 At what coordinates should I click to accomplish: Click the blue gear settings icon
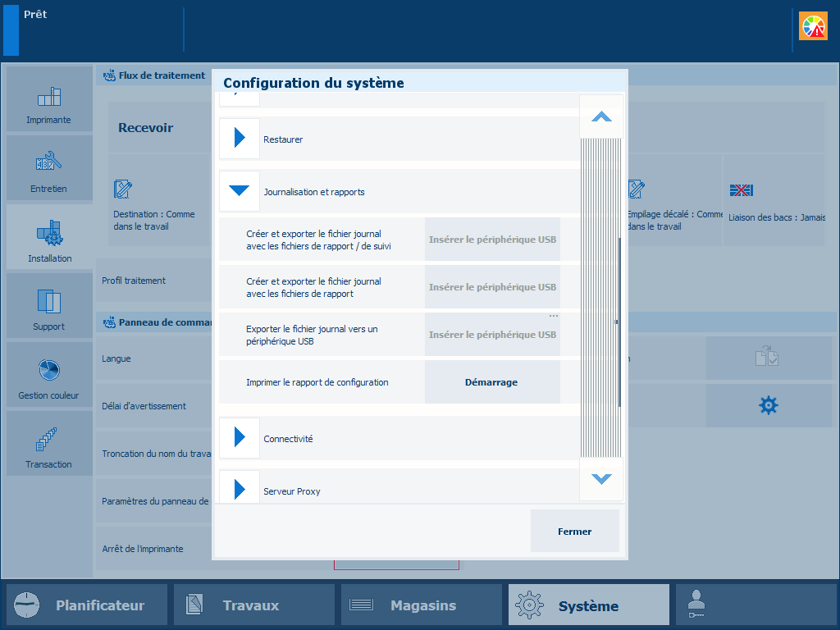768,405
